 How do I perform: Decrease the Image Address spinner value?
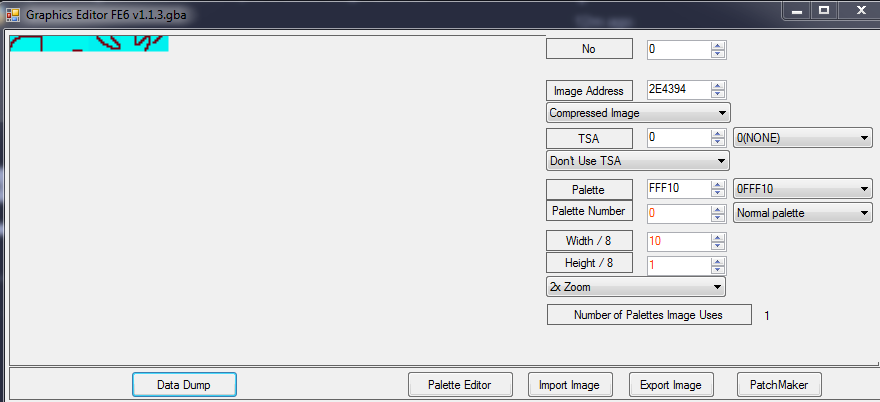(718, 95)
